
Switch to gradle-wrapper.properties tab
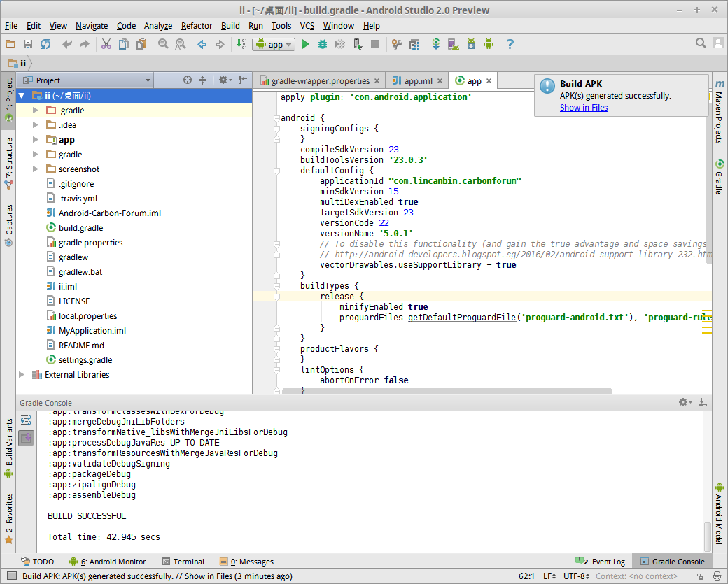click(320, 80)
